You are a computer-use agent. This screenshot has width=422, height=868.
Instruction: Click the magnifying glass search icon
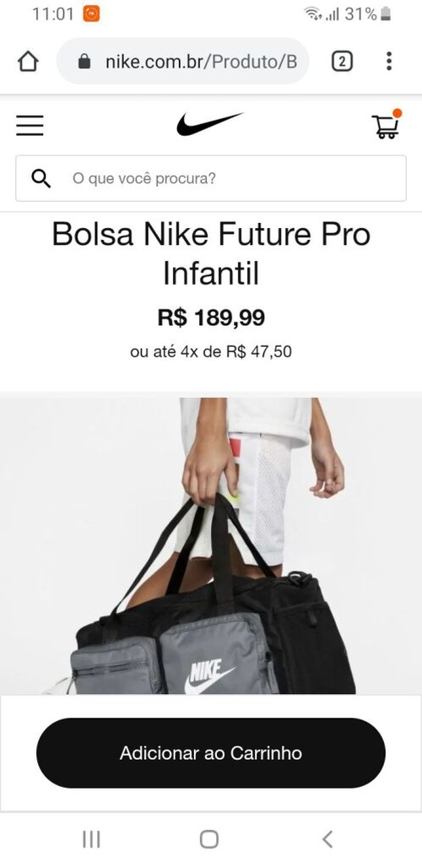point(41,178)
